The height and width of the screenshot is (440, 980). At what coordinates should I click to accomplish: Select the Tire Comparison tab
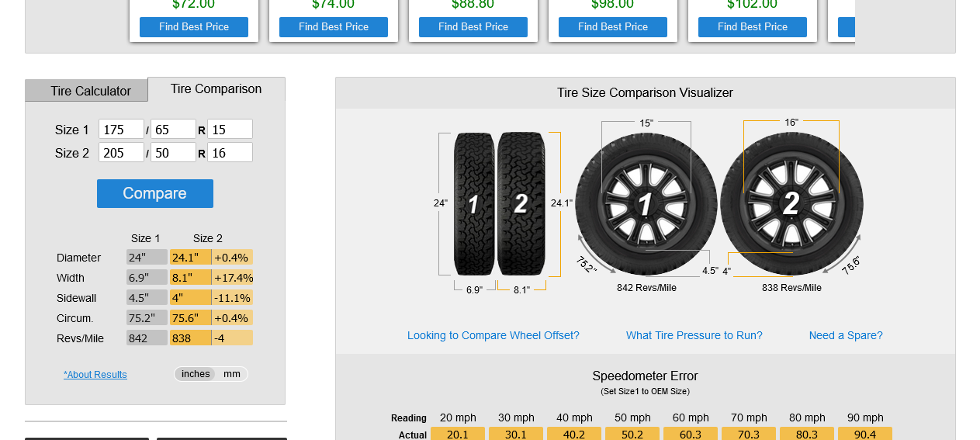pos(216,89)
